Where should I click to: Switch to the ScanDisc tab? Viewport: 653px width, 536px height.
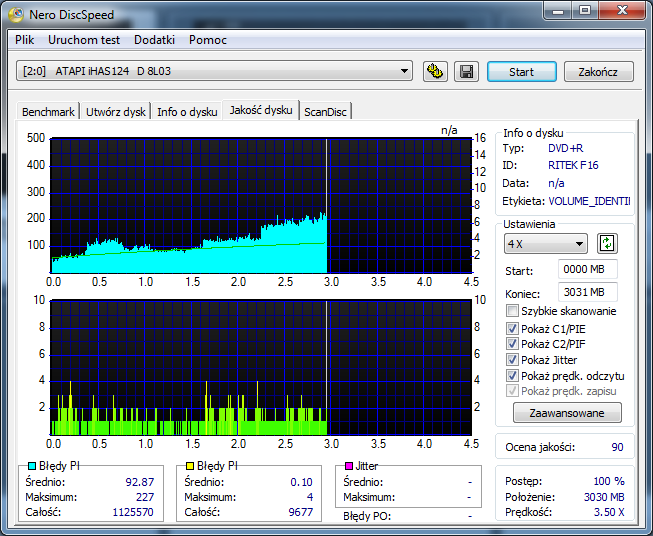pyautogui.click(x=325, y=112)
